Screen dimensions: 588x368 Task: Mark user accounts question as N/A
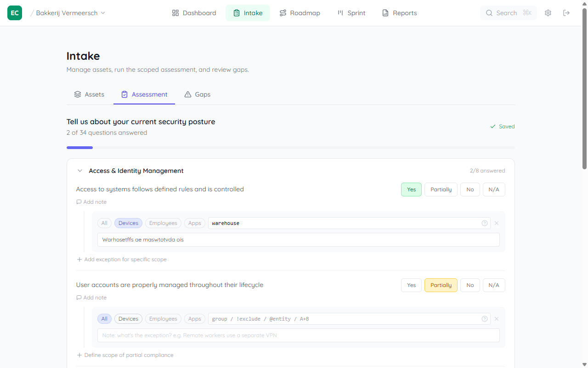click(x=493, y=285)
